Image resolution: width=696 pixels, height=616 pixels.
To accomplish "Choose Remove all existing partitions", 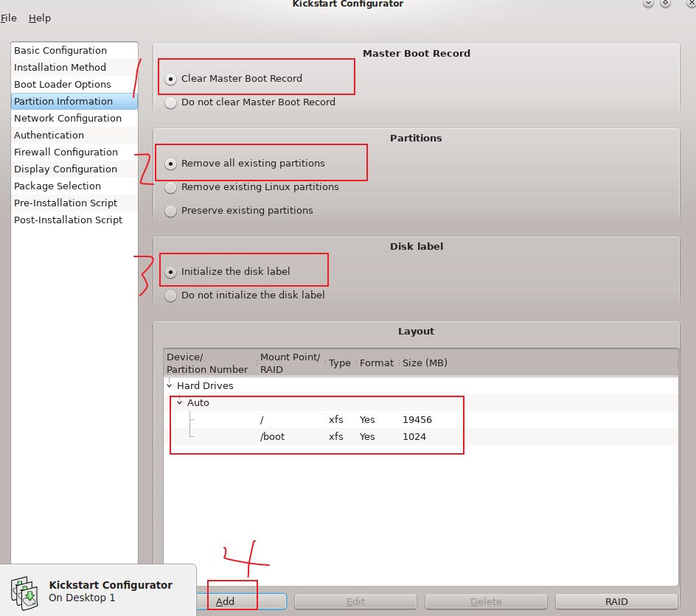I will 170,164.
